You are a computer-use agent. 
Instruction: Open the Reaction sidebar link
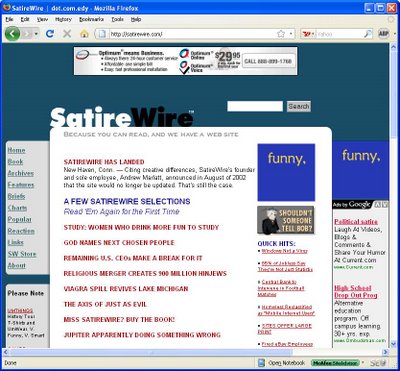click(21, 231)
